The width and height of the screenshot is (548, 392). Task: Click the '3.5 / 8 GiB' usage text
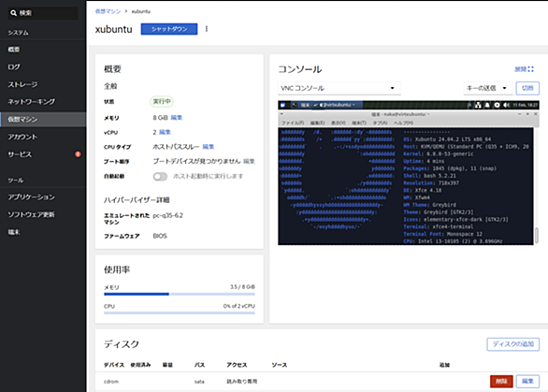click(242, 286)
